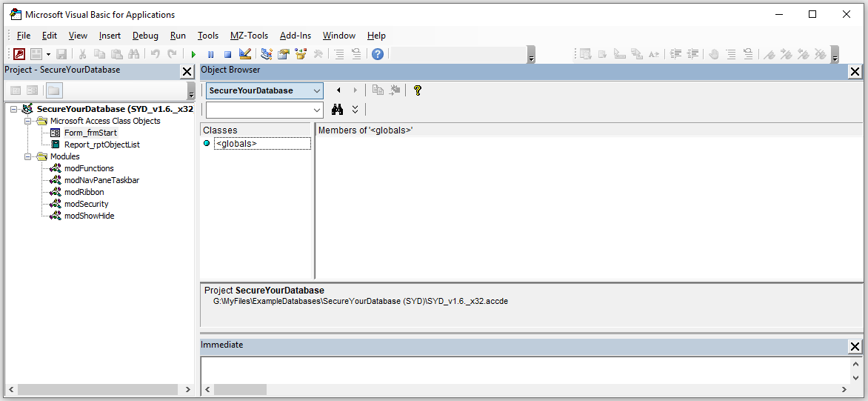Click the Complete Word icon
This screenshot has width=868, height=401.
click(x=654, y=53)
